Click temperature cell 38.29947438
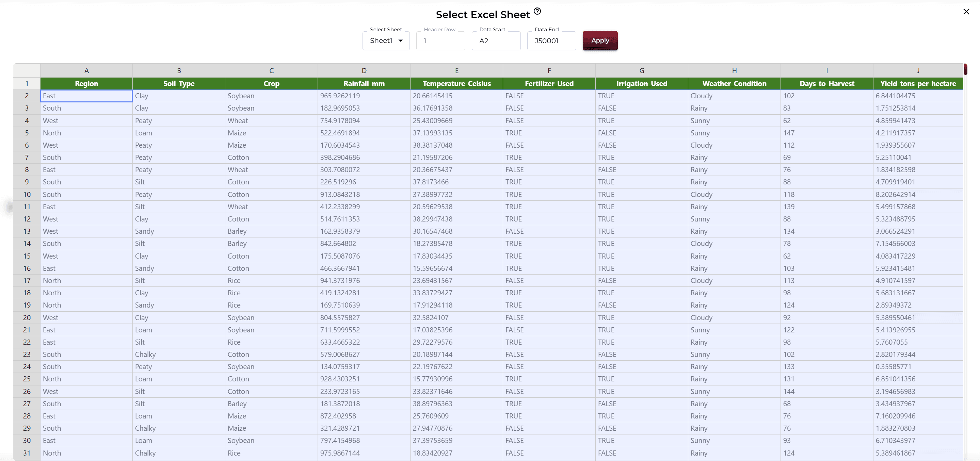980x461 pixels. point(456,219)
